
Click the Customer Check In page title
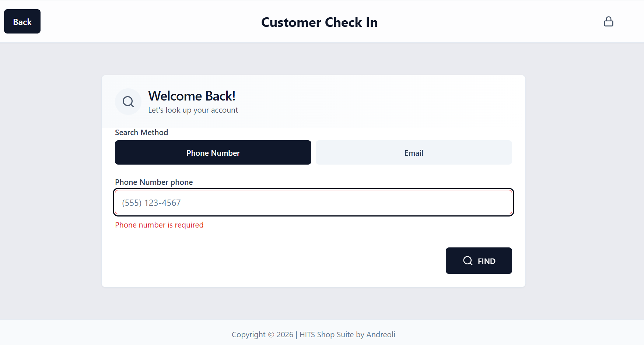click(x=319, y=22)
